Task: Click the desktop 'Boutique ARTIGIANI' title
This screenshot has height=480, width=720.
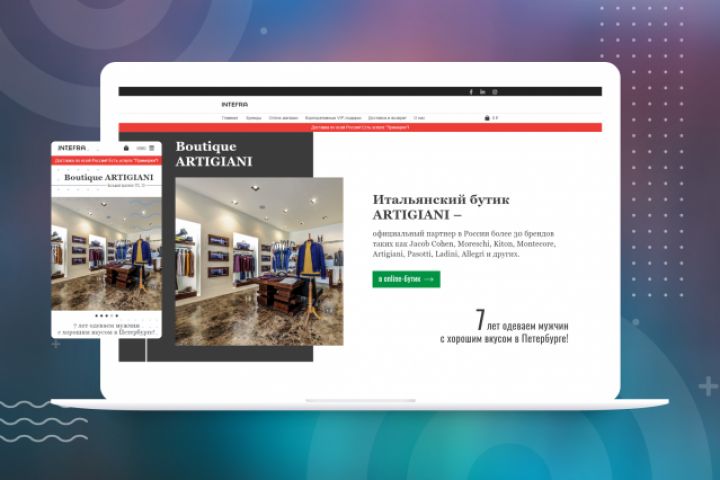Action: pos(214,154)
